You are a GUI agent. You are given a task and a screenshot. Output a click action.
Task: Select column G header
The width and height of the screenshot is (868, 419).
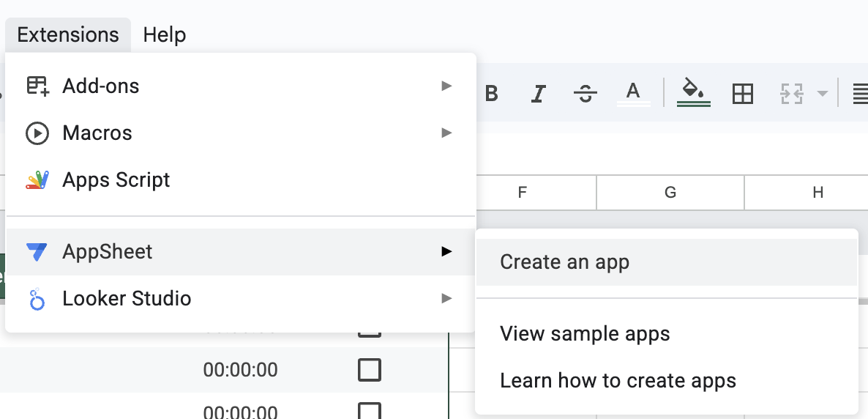[x=670, y=193]
